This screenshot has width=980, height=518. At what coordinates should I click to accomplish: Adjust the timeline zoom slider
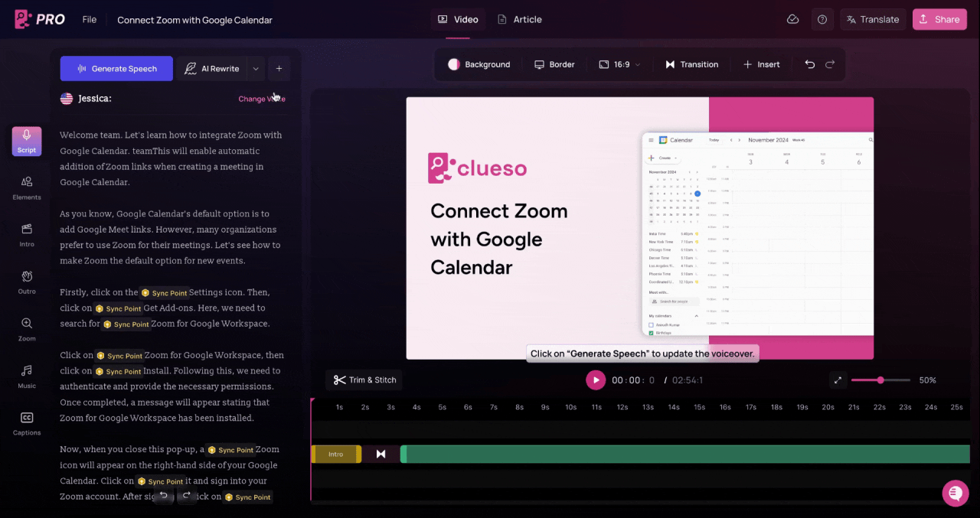tap(880, 380)
